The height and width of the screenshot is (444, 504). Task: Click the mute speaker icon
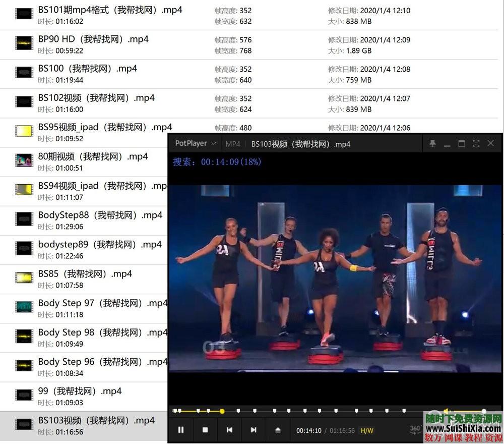[x=447, y=411]
